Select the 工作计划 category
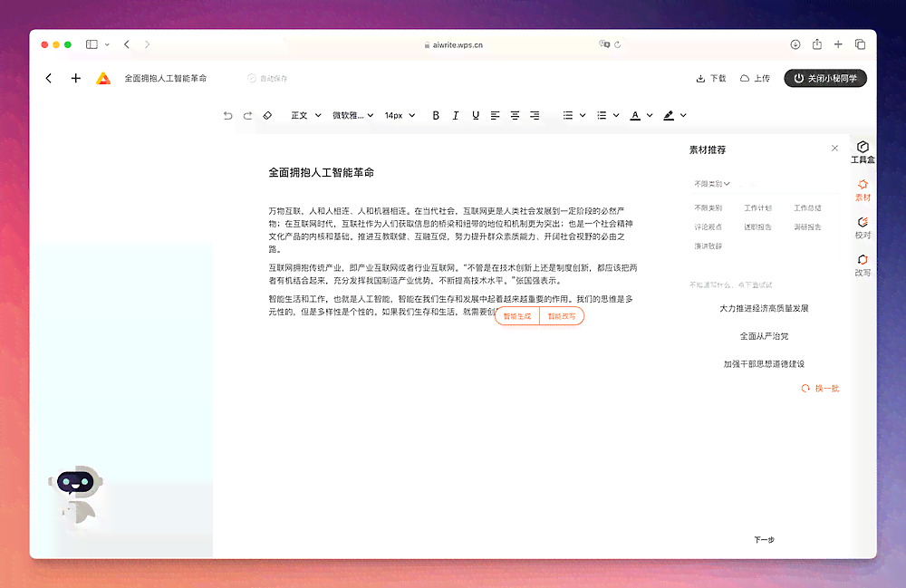The image size is (906, 588). pos(757,208)
